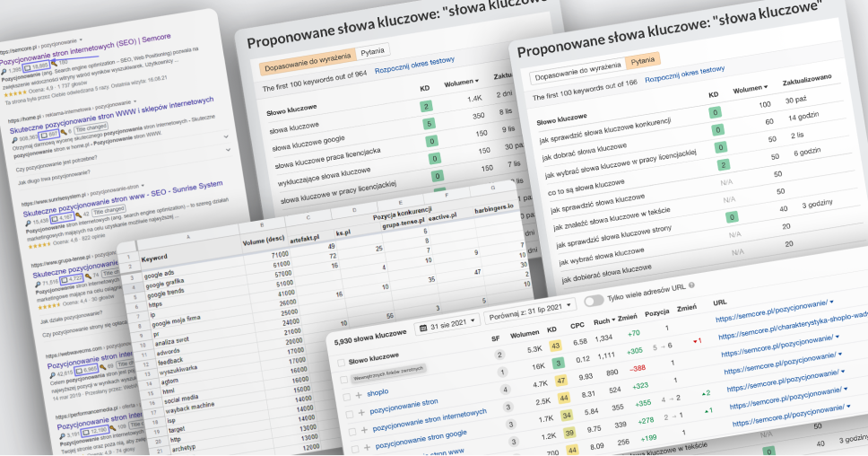
Task: Open the 'Porównaj z: 31 lip 2021' dropdown
Action: click(x=530, y=311)
